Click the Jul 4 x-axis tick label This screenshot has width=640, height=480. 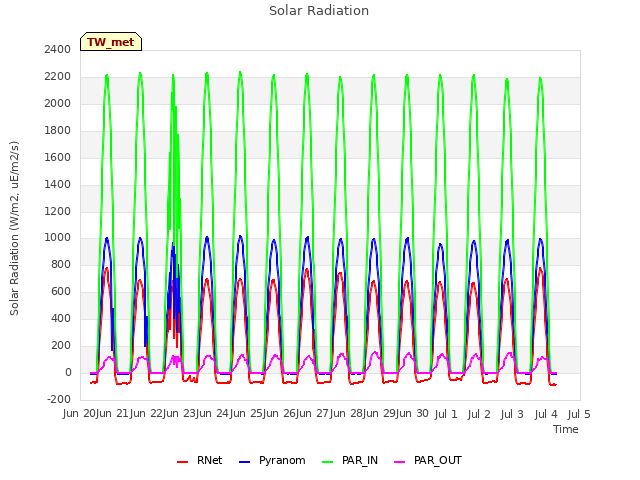546,413
